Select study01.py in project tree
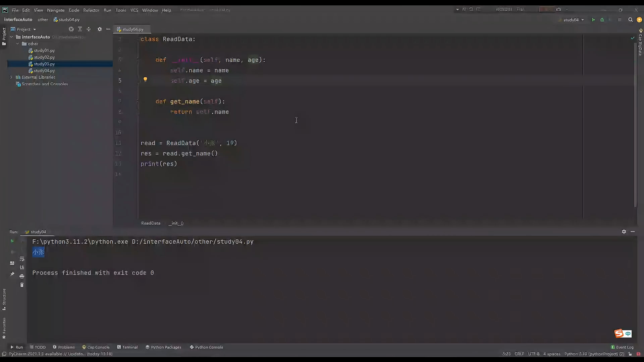644x362 pixels. [x=44, y=50]
